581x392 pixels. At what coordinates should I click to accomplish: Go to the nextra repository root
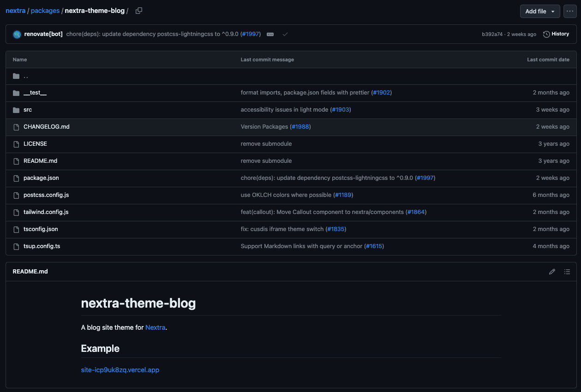point(15,11)
